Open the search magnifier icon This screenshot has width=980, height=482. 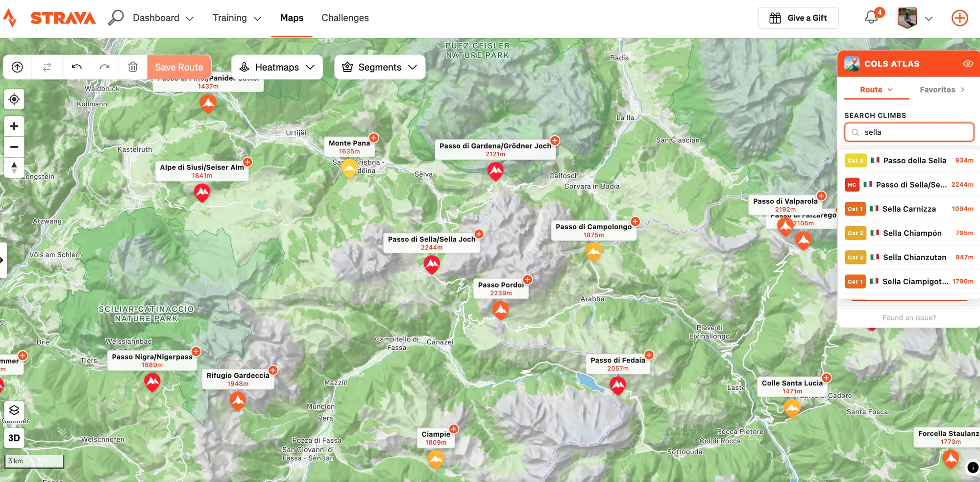point(116,18)
